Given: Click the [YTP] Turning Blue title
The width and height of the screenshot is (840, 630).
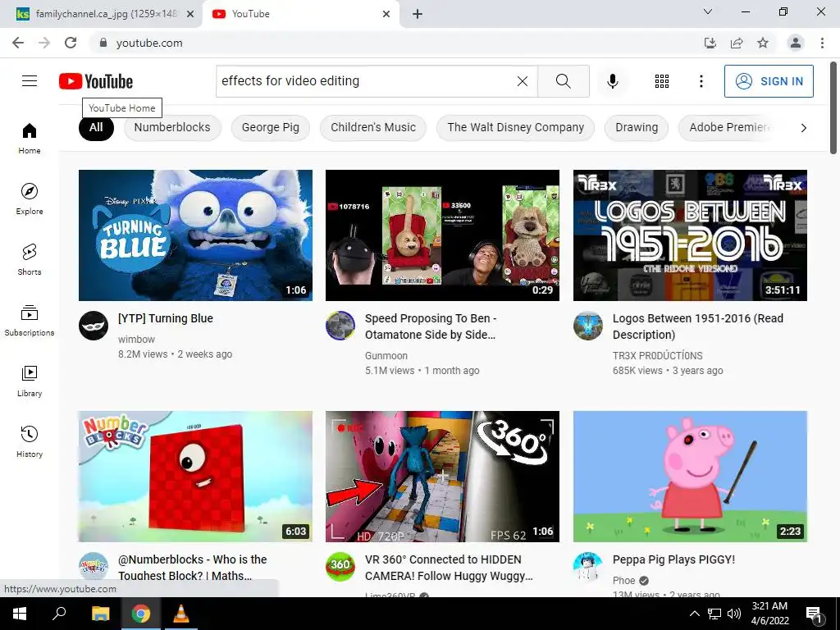Looking at the screenshot, I should (x=166, y=318).
